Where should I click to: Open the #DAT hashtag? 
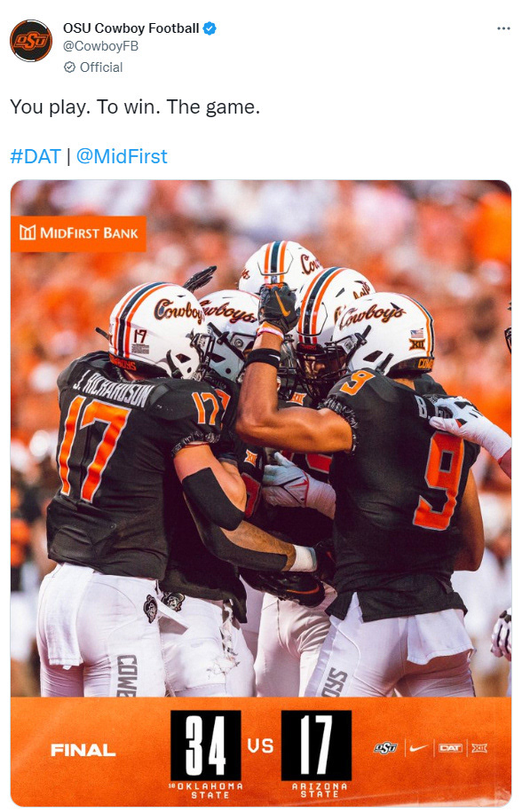(36, 156)
